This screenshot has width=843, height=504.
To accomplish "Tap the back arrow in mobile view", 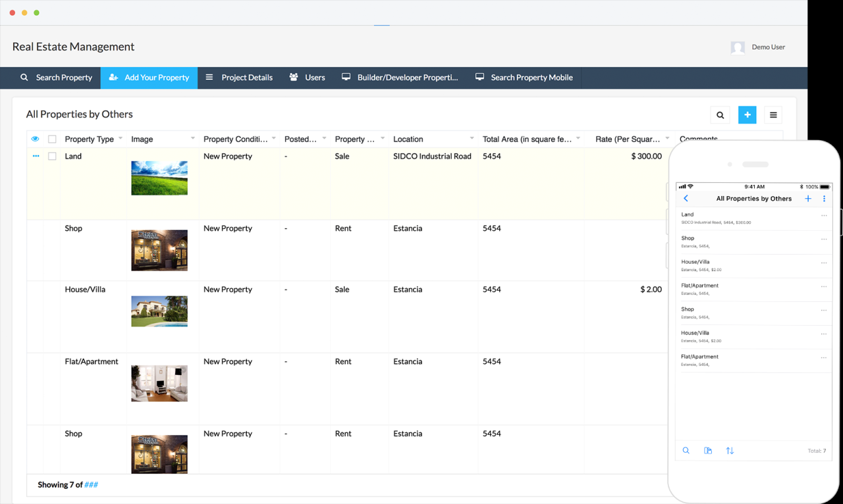I will (x=686, y=198).
